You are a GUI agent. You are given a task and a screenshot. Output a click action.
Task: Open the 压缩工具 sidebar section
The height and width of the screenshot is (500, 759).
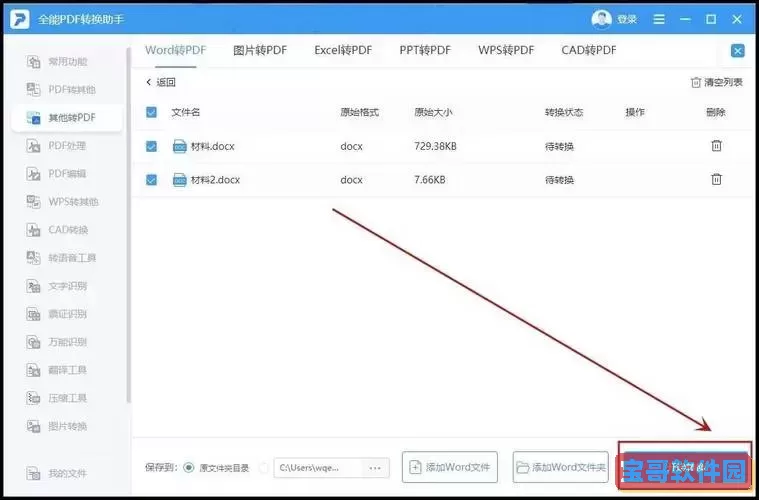[57, 398]
